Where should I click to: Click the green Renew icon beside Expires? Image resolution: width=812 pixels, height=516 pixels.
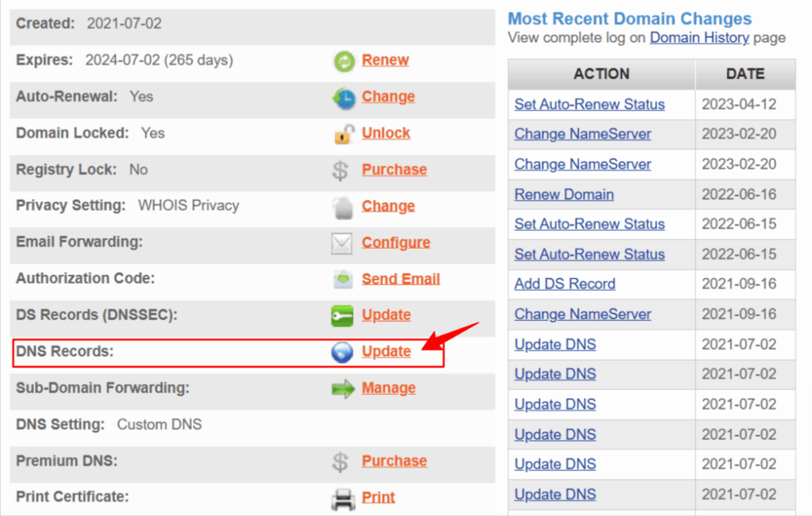[x=343, y=61]
